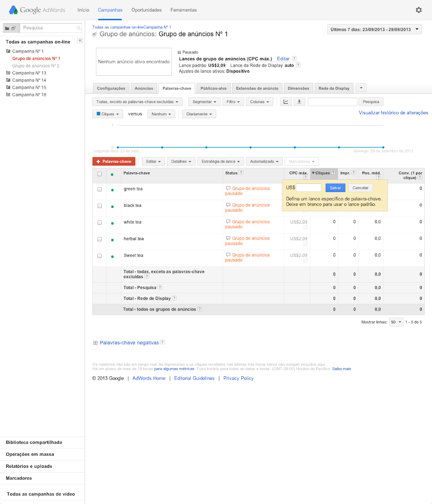Screen dimensions: 432x504
Task: Click speech bubble icon in green tea status
Action: pyautogui.click(x=228, y=189)
